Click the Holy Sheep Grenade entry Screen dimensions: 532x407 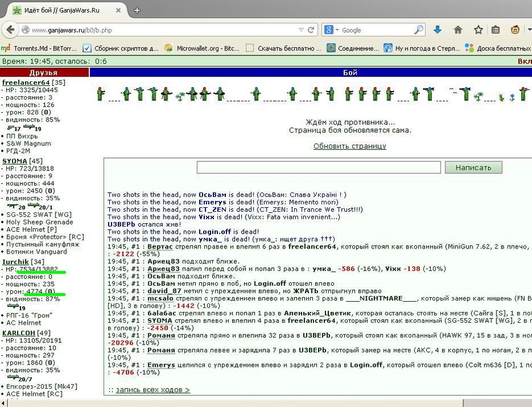[x=39, y=222]
